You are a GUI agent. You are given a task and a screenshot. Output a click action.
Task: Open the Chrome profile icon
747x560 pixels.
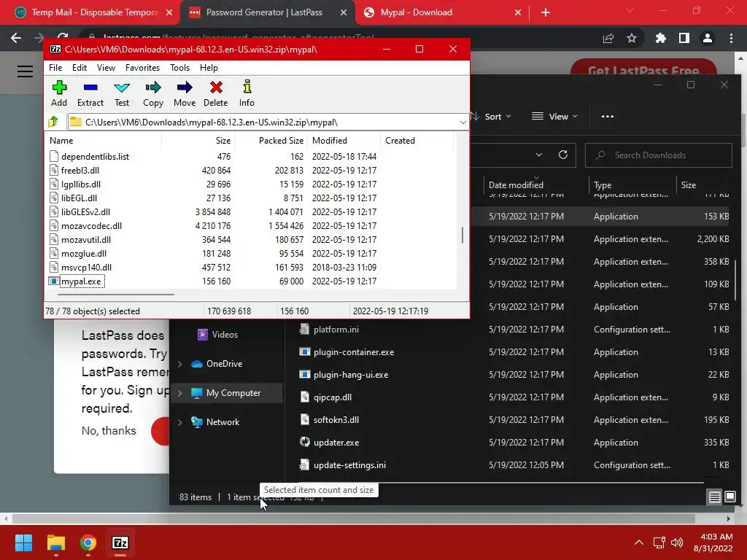(708, 38)
